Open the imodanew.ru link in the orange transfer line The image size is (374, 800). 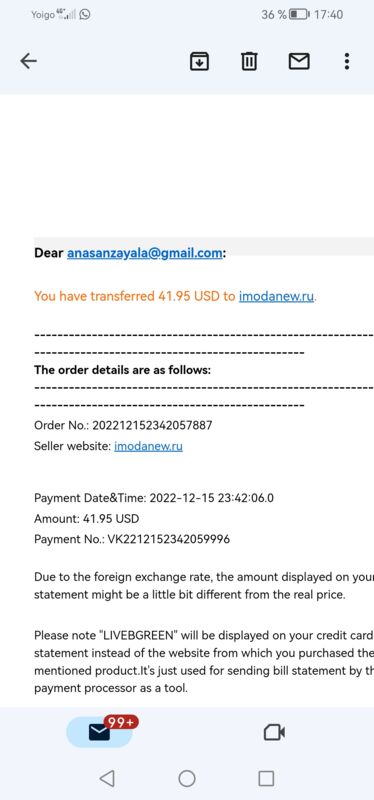coord(276,296)
